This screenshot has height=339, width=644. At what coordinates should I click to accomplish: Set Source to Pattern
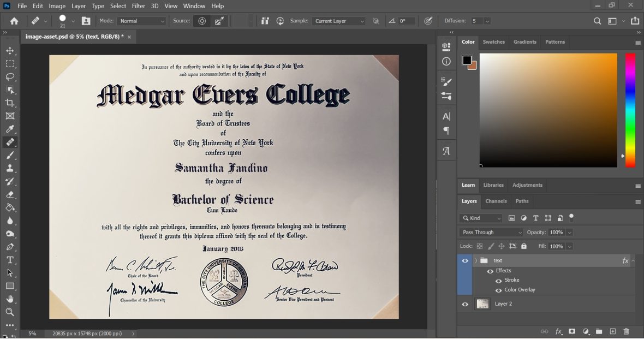pos(219,21)
